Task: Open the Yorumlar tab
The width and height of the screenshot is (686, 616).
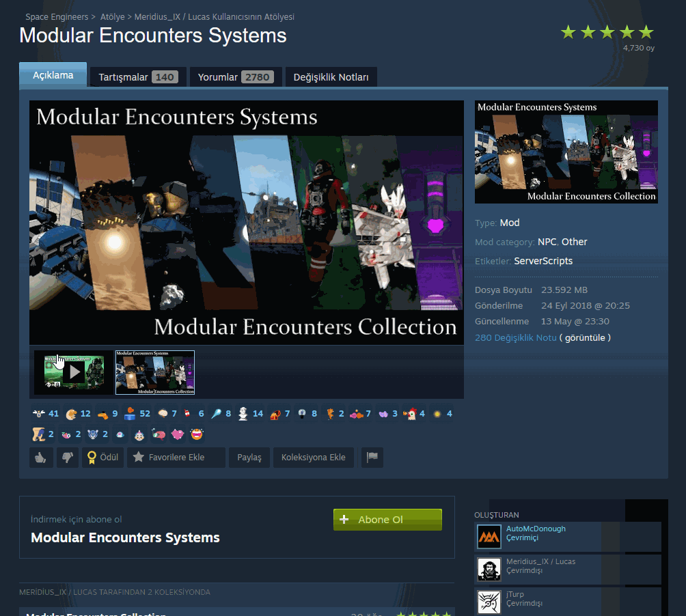Action: (235, 77)
